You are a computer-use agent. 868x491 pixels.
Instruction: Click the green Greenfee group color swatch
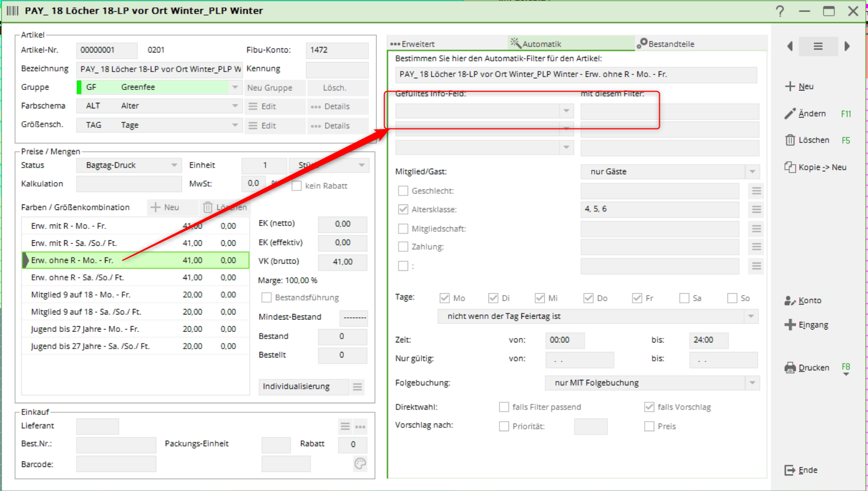pyautogui.click(x=79, y=87)
